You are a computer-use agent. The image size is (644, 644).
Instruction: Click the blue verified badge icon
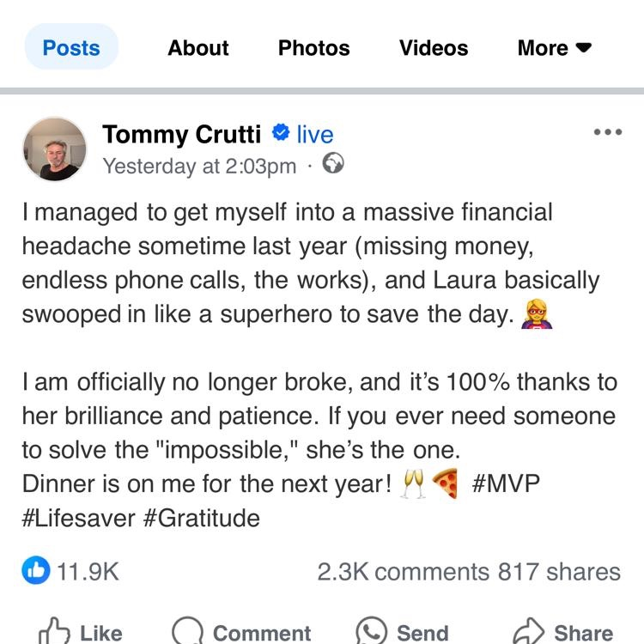[280, 133]
